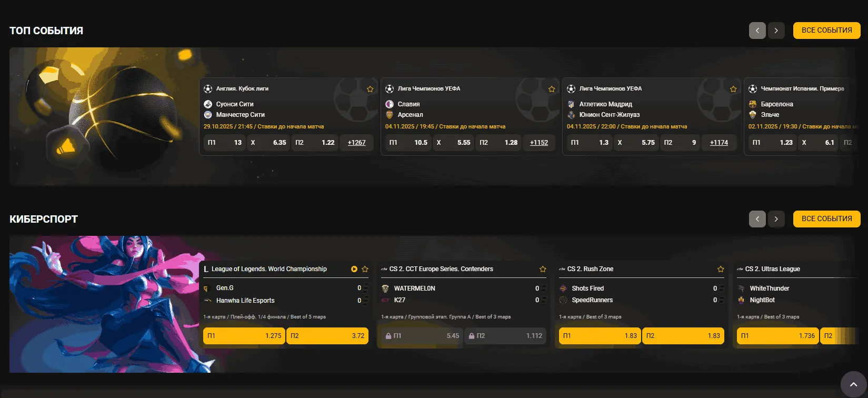Open +1267 more markets for Swansea match
This screenshot has width=868, height=398.
coord(356,143)
